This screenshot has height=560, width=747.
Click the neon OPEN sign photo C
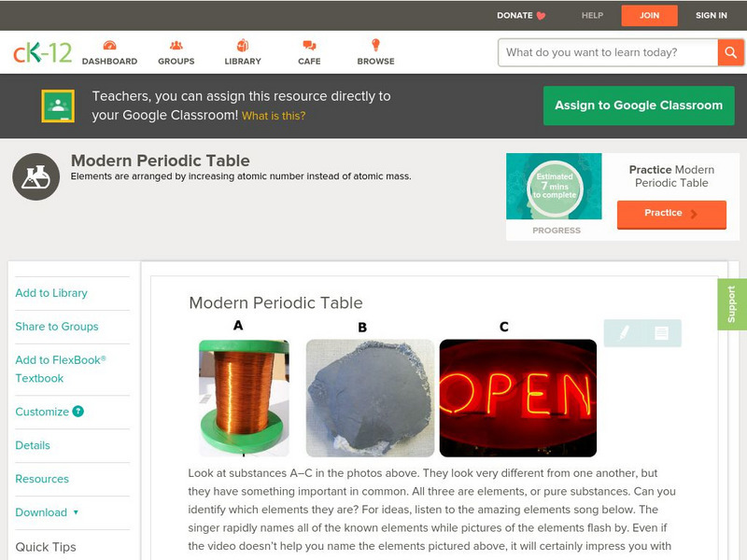pyautogui.click(x=518, y=398)
